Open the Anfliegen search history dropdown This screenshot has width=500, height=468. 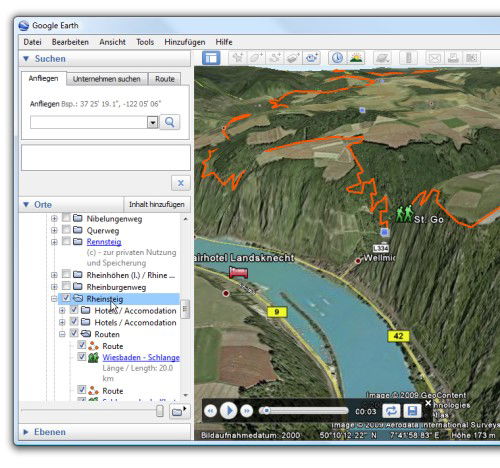pyautogui.click(x=152, y=122)
